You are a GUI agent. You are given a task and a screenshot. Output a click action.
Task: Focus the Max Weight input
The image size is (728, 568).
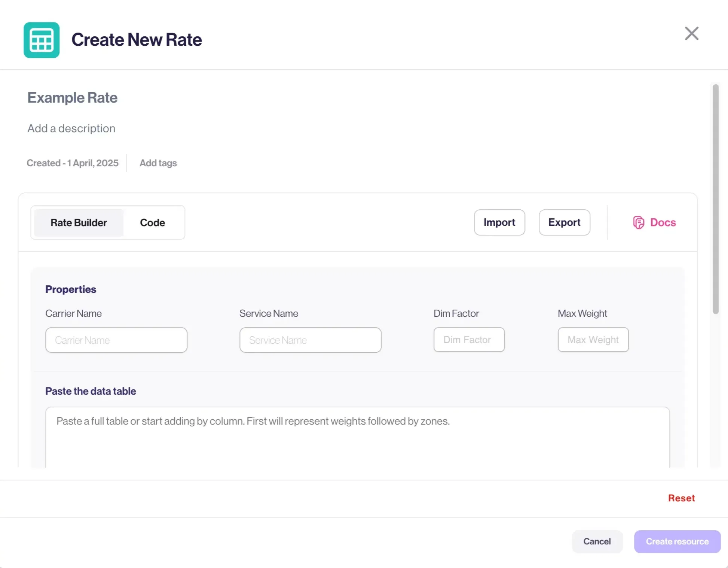pyautogui.click(x=593, y=340)
